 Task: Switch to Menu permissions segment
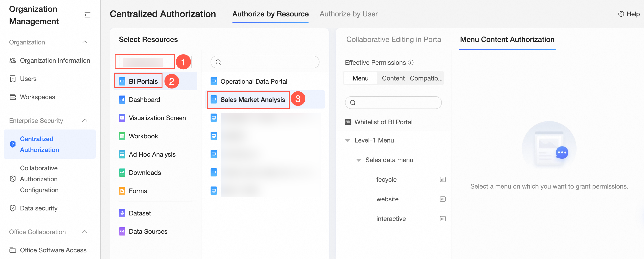tap(360, 78)
